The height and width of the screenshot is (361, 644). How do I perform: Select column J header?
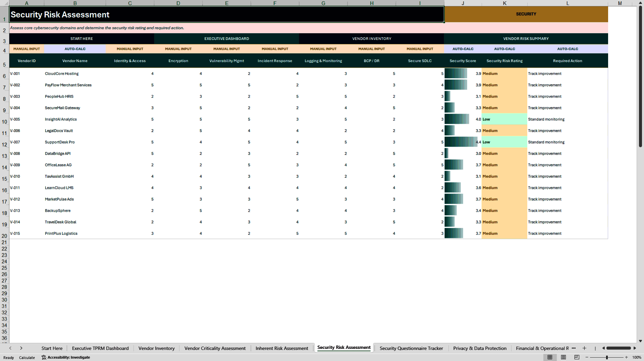coord(463,3)
